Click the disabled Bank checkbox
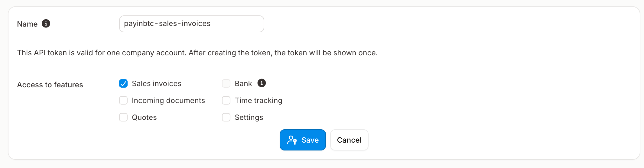644x168 pixels. tap(226, 83)
